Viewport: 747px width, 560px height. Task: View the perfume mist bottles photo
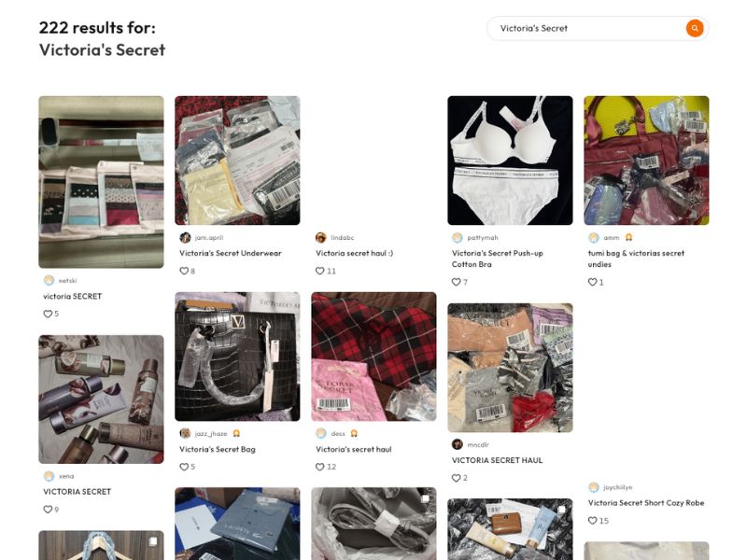pos(101,399)
